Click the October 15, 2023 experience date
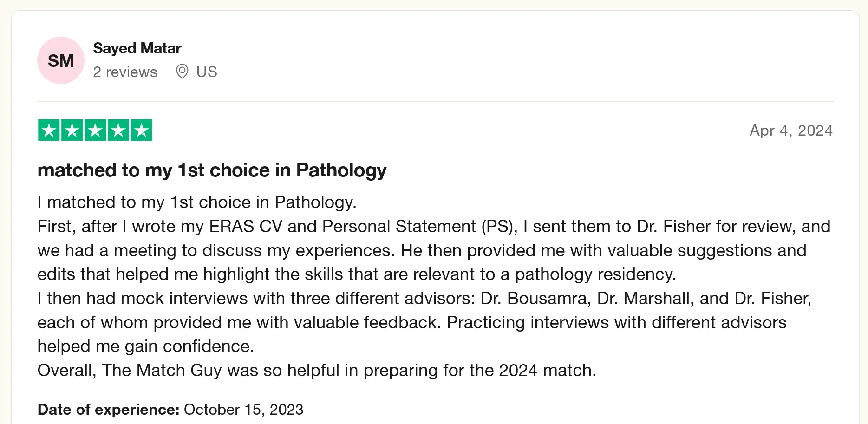 [243, 410]
